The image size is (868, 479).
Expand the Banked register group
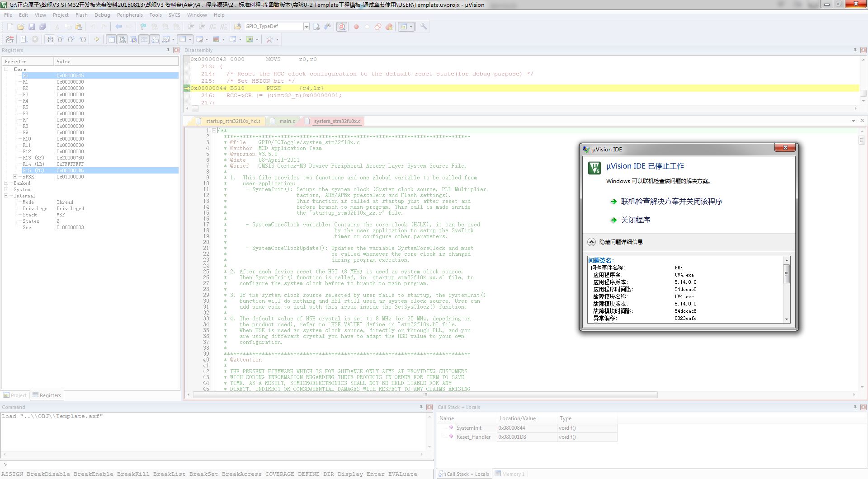tap(6, 183)
